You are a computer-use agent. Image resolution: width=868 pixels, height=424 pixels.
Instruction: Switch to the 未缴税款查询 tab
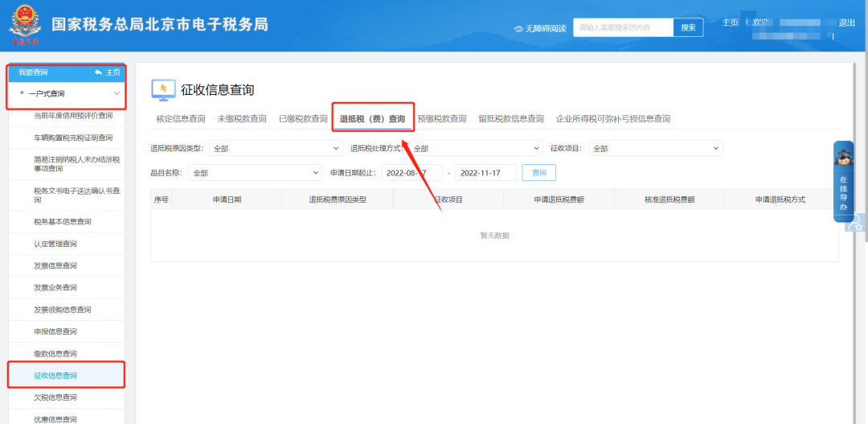242,118
